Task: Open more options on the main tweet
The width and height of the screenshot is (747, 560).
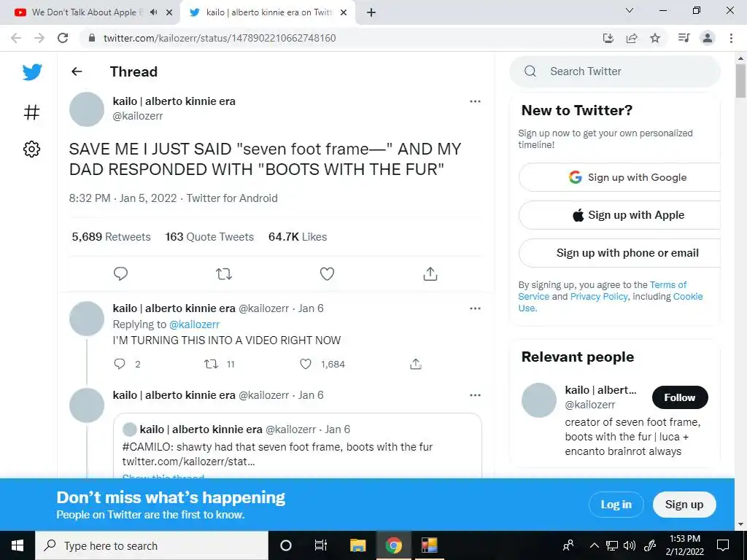Action: 475,101
